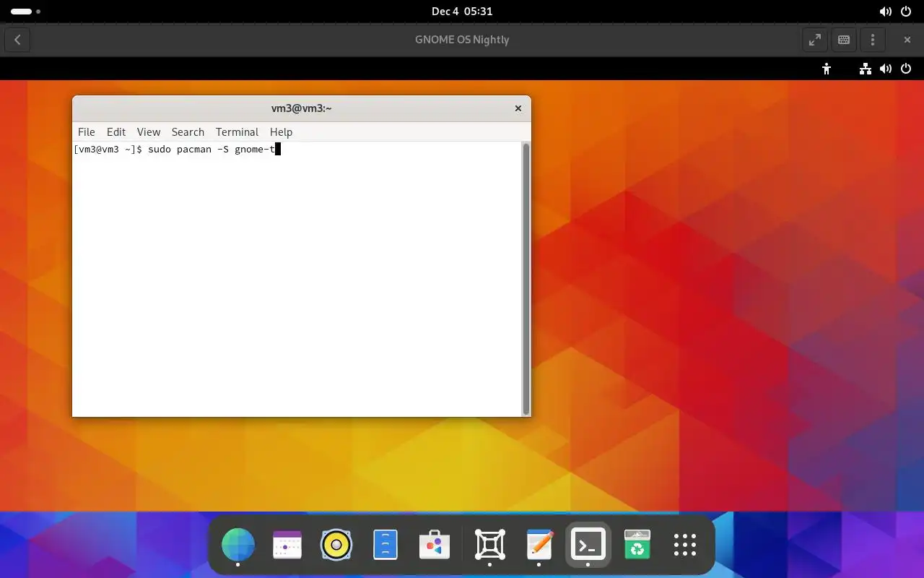Launch the web browser from dock

(x=238, y=545)
